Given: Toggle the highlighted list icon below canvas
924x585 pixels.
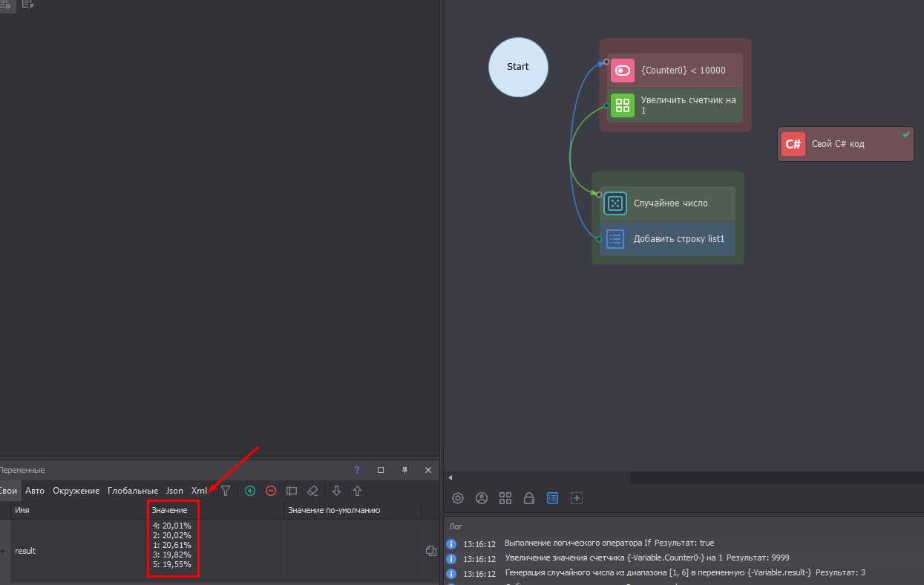Looking at the screenshot, I should 552,498.
